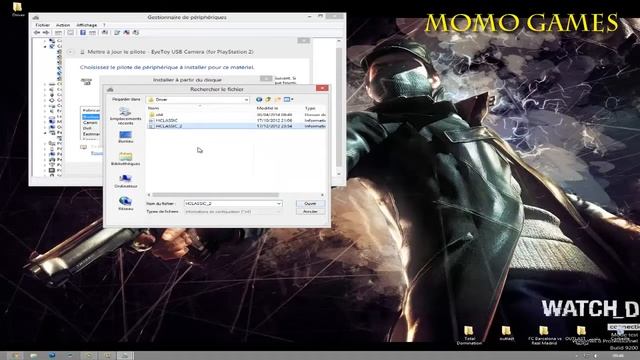Select the HCLASSIC_2 file row
Screen dimensions: 640x360
pyautogui.click(x=237, y=126)
